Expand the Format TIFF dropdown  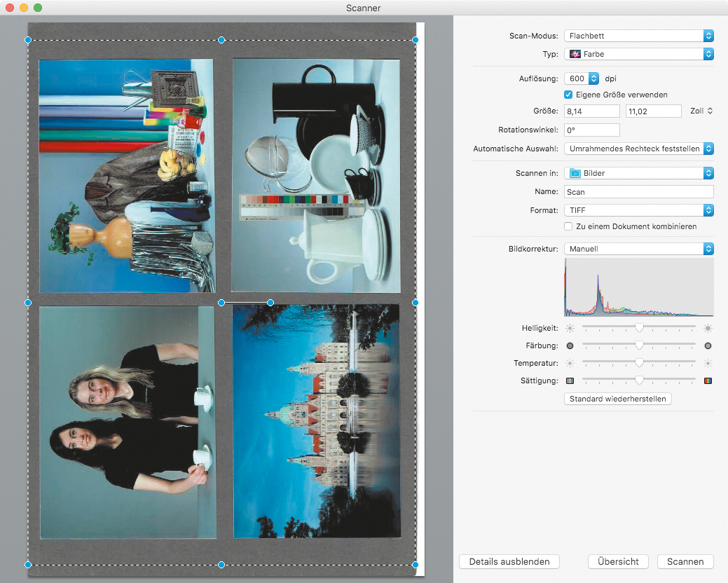638,210
